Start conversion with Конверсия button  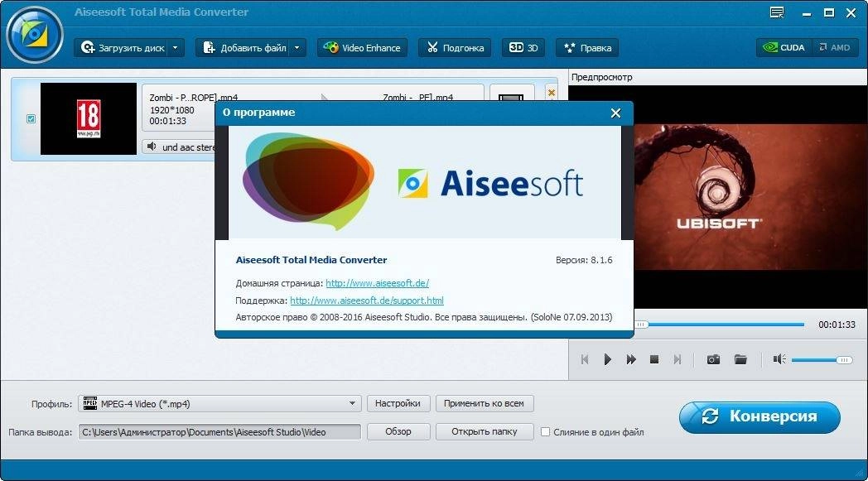[x=759, y=416]
